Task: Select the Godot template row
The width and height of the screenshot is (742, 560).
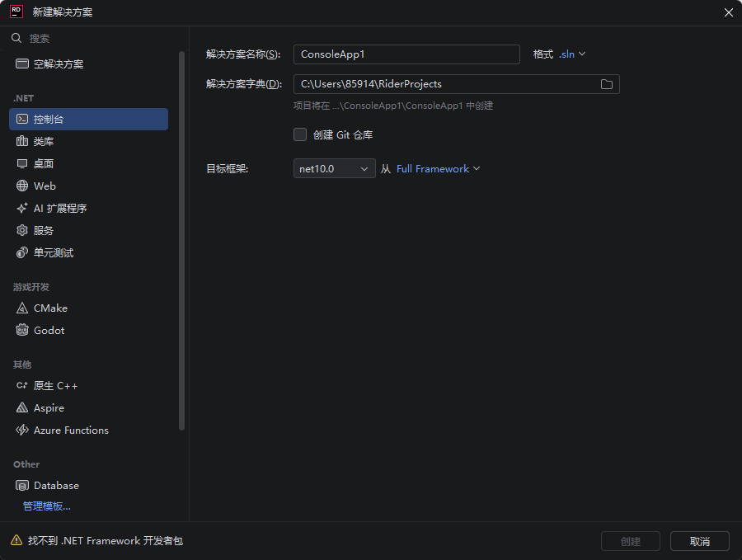Action: point(88,330)
